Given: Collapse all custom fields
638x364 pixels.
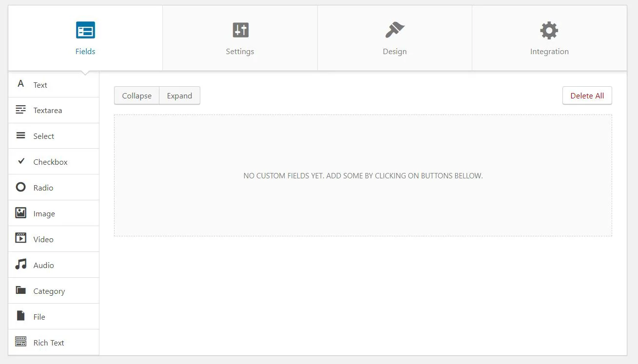Looking at the screenshot, I should [136, 96].
